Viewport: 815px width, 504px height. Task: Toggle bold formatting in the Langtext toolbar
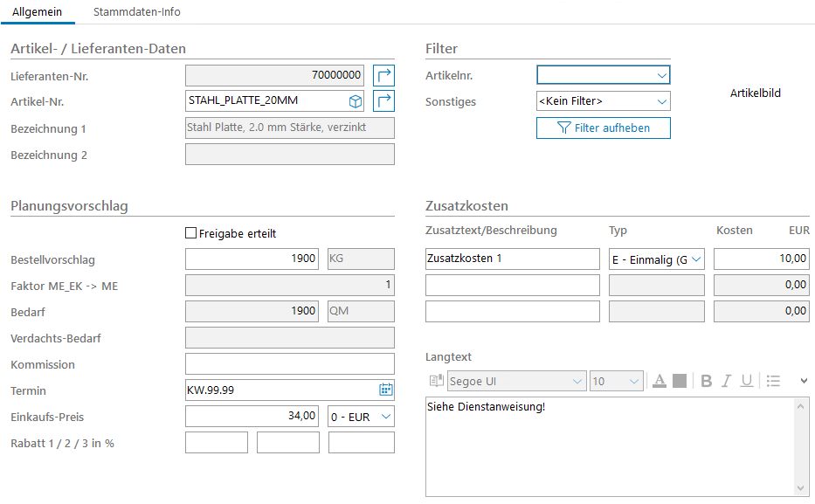click(x=707, y=381)
